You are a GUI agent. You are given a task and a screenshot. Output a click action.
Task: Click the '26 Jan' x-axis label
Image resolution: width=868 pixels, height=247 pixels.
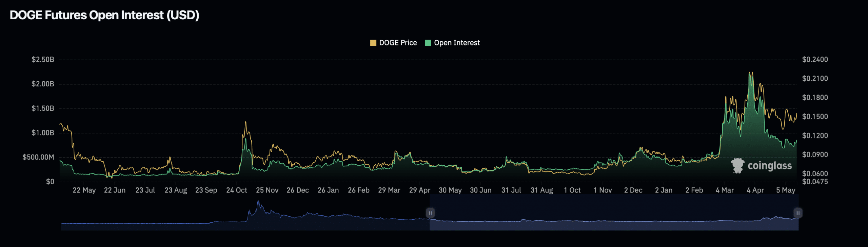coord(328,190)
